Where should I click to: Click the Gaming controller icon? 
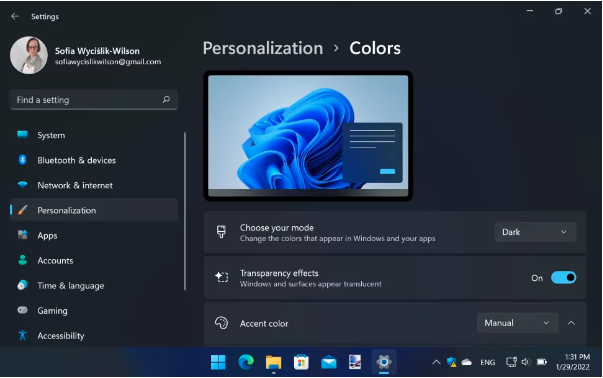coord(23,310)
